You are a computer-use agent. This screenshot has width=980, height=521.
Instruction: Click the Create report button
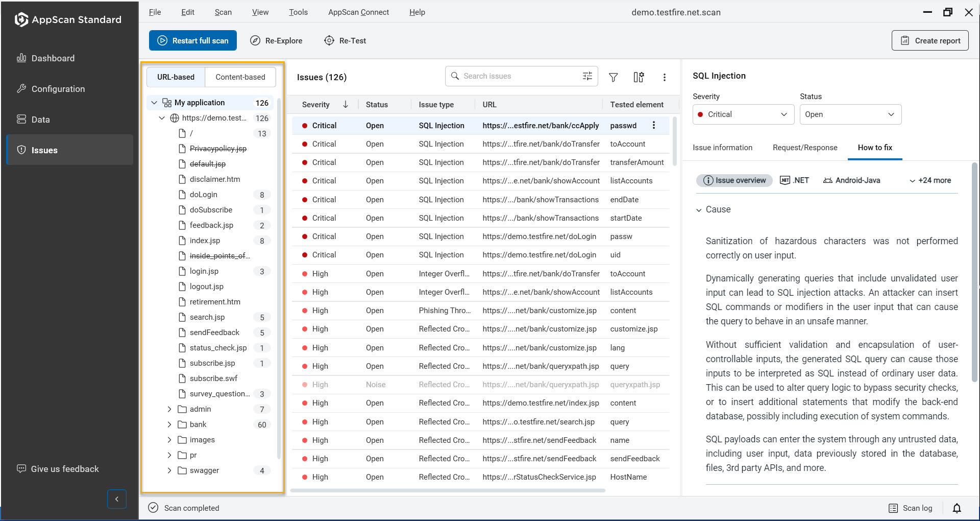pos(930,41)
